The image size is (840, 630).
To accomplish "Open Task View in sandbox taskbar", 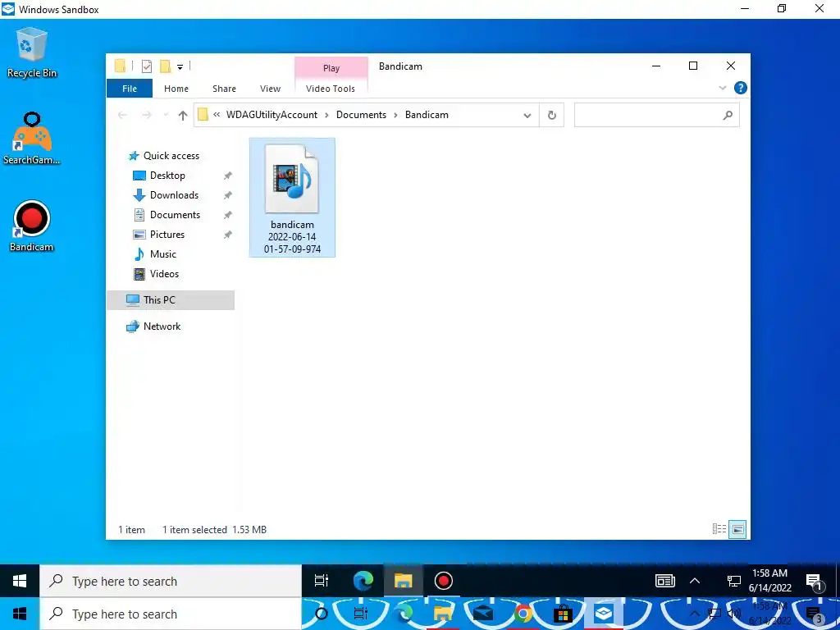I will (x=322, y=581).
